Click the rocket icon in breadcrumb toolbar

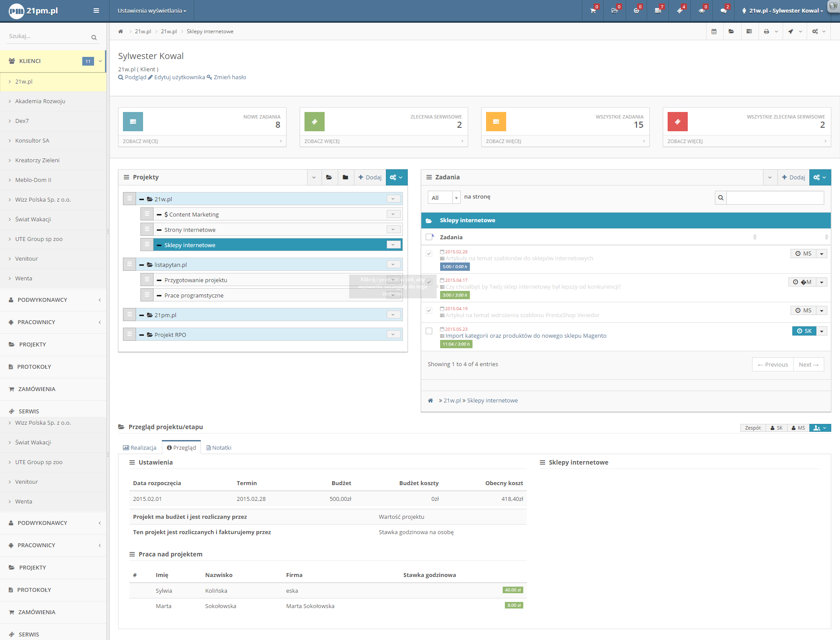click(791, 31)
